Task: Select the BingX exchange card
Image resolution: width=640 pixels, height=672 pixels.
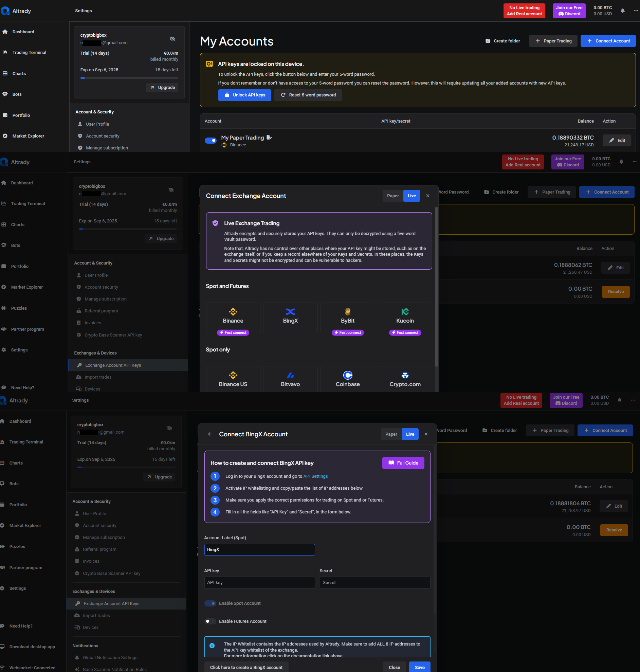Action: 290,317
